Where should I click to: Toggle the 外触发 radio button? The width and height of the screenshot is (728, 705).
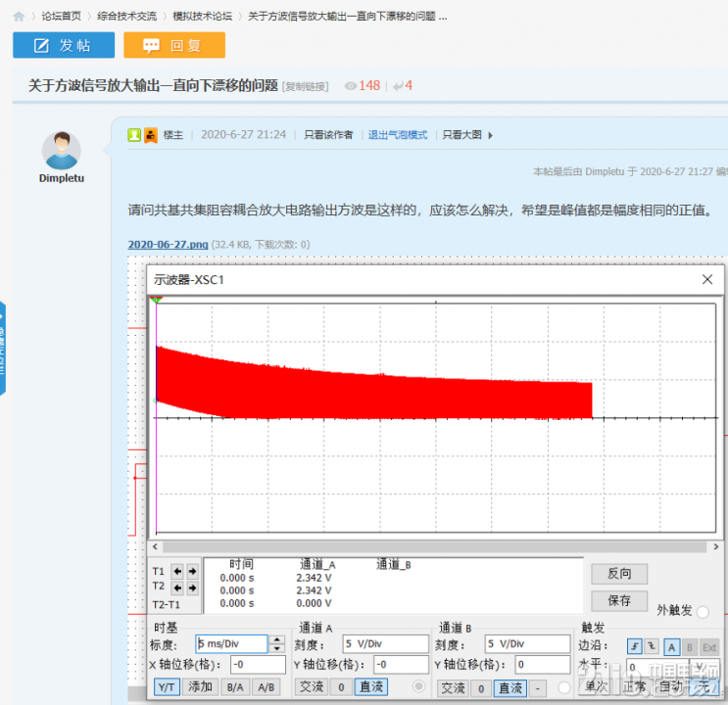tap(703, 612)
